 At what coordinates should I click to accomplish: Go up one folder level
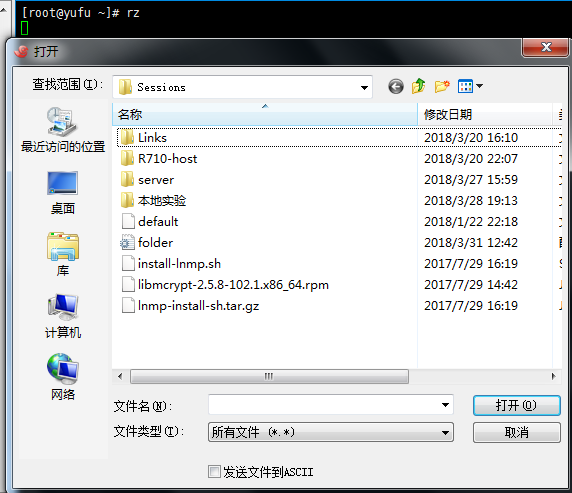click(419, 86)
